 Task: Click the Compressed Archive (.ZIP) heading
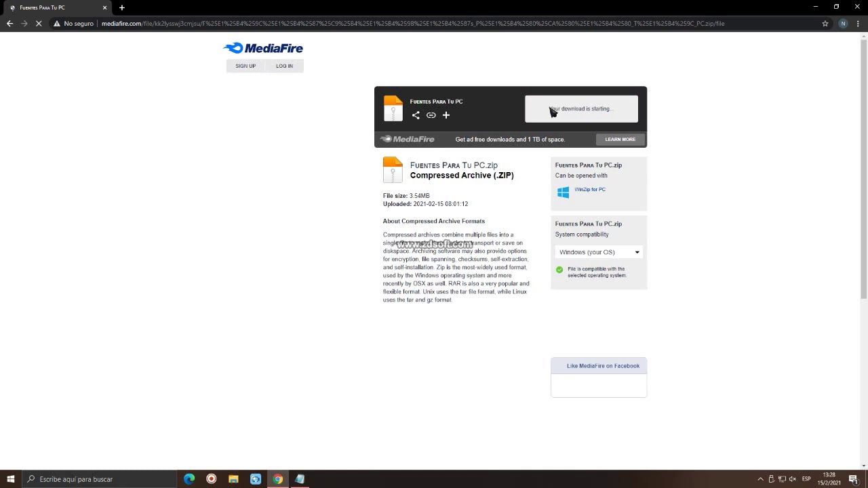[462, 175]
